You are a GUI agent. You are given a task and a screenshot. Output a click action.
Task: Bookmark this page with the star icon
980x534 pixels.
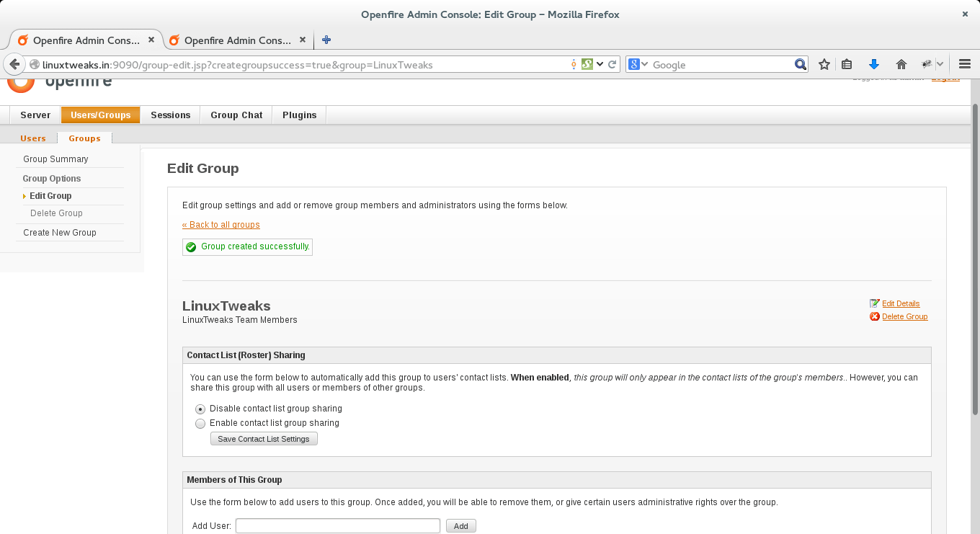(x=824, y=65)
